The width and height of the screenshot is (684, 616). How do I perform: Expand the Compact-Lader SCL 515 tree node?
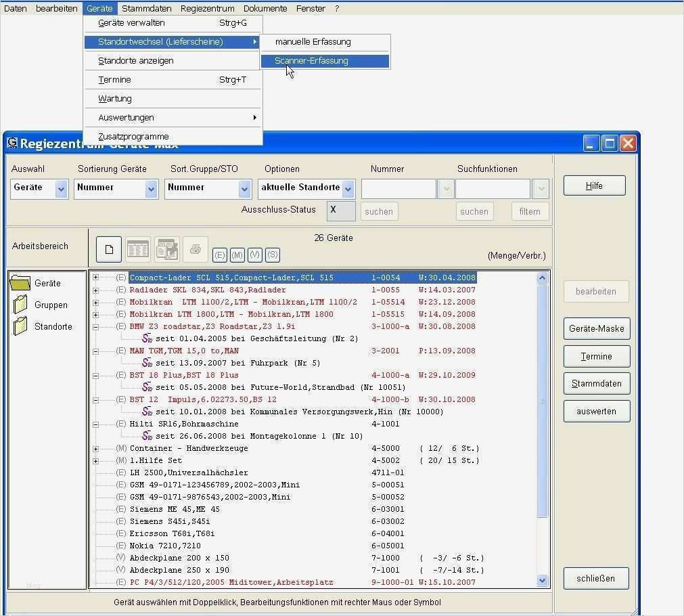[95, 278]
